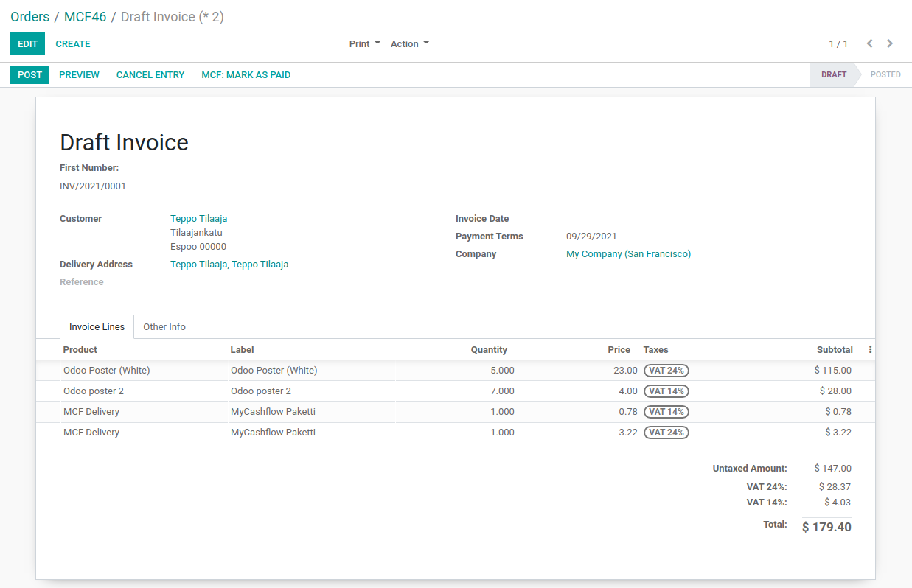Sort by Quantity column header

489,350
